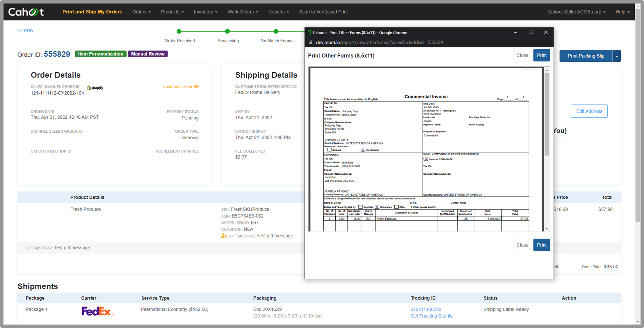Screen dimensions: 644x328
Task: Click the Package 1 row label
Action: click(x=37, y=309)
